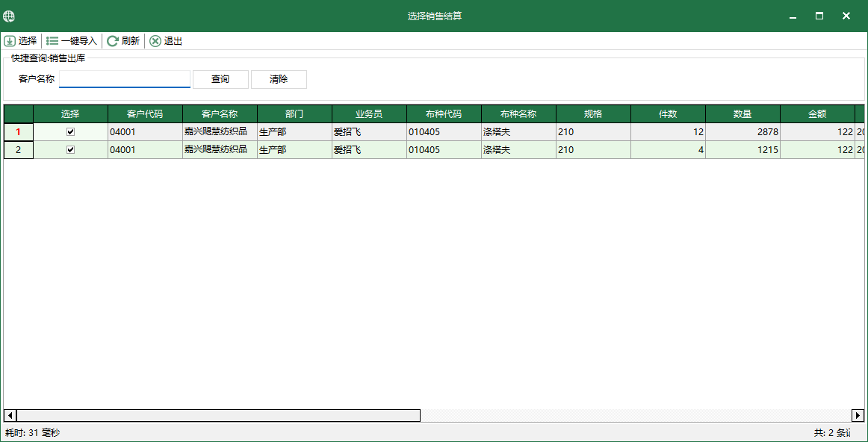
Task: Click the 一键导入 list import icon
Action: 52,41
